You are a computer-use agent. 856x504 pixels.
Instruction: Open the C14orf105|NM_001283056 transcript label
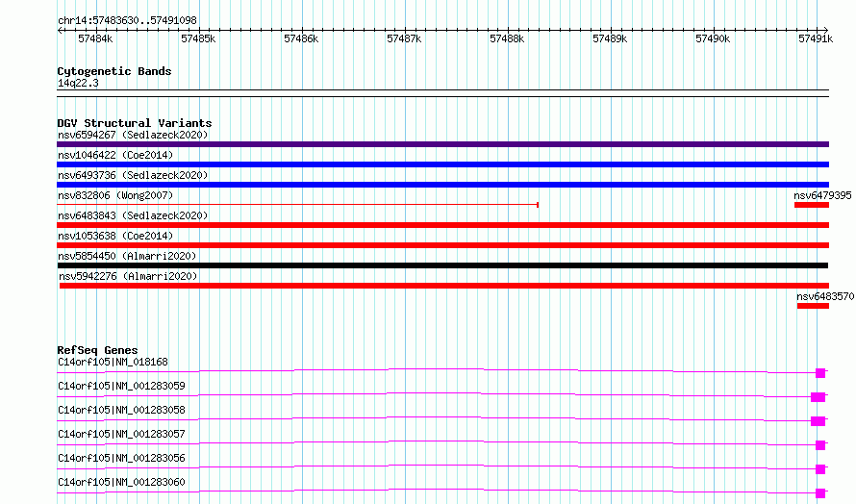tap(121, 458)
